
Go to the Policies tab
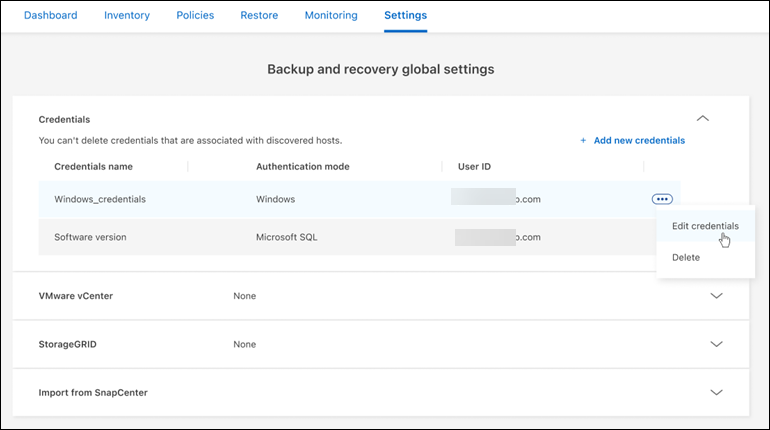pos(195,16)
